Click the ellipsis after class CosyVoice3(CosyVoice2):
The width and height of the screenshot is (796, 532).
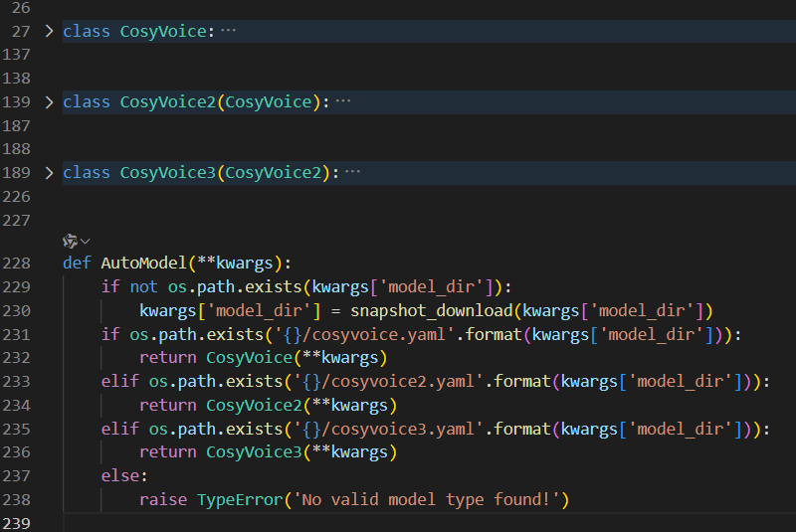[x=352, y=173]
